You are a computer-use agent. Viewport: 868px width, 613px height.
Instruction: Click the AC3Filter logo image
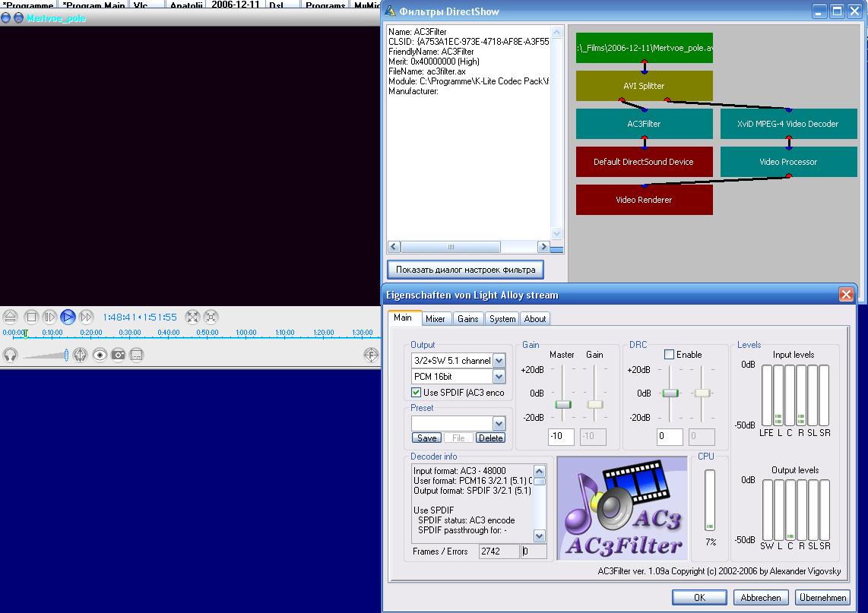pyautogui.click(x=622, y=508)
